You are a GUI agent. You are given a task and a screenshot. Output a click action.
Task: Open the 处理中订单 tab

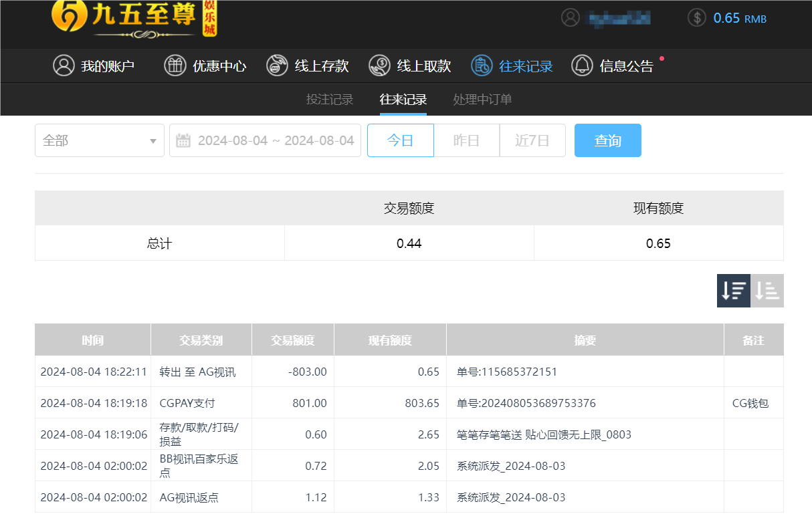click(482, 99)
